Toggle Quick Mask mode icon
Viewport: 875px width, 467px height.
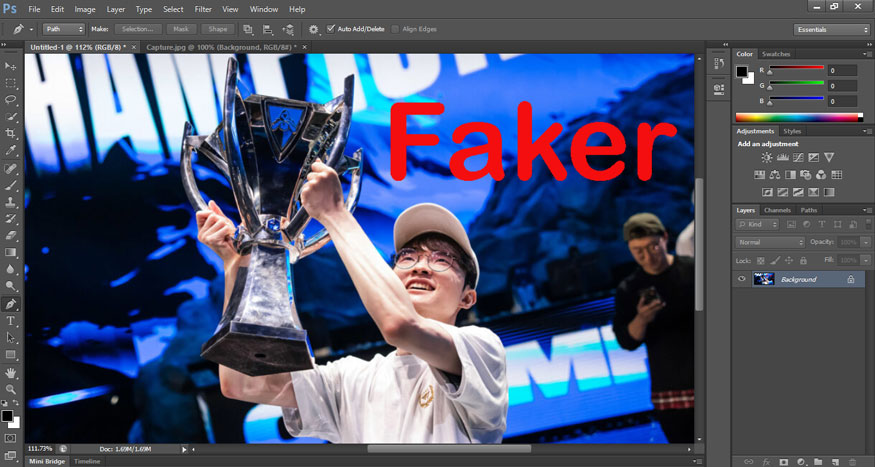click(11, 439)
